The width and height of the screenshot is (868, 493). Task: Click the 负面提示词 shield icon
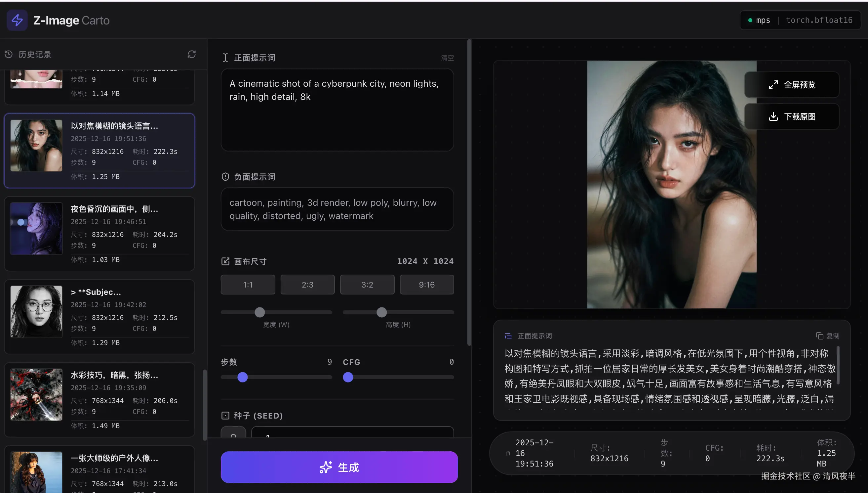tap(225, 176)
